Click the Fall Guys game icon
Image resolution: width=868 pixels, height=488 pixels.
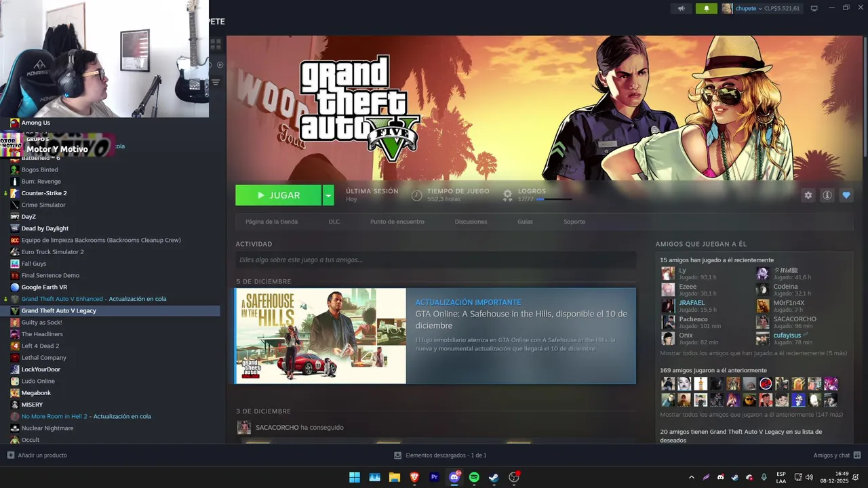(x=15, y=264)
